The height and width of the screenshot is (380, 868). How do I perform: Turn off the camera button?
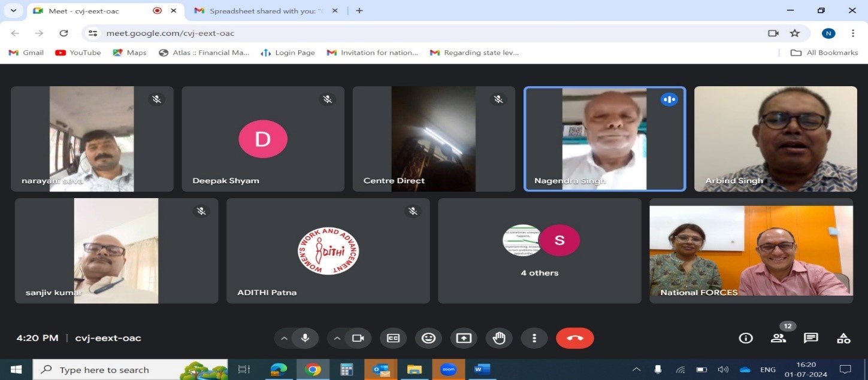point(358,338)
